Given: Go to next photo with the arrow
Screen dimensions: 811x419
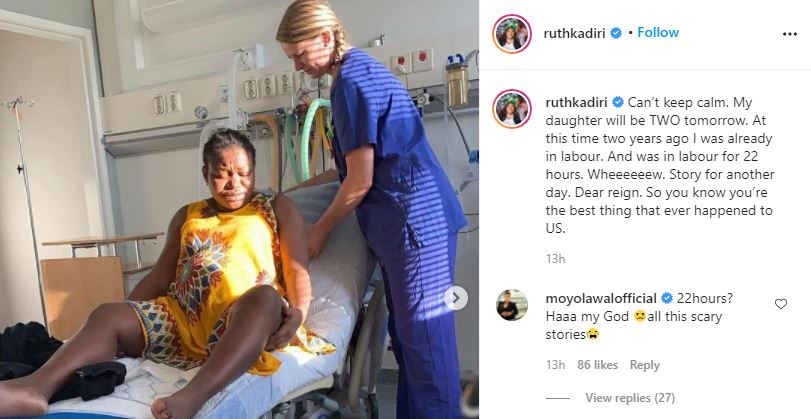Looking at the screenshot, I should pyautogui.click(x=456, y=298).
